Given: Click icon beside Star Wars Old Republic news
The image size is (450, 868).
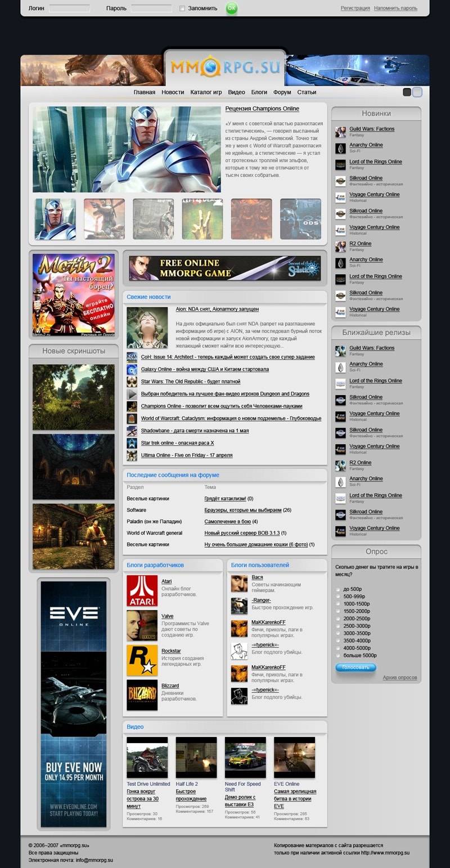Looking at the screenshot, I should [132, 382].
